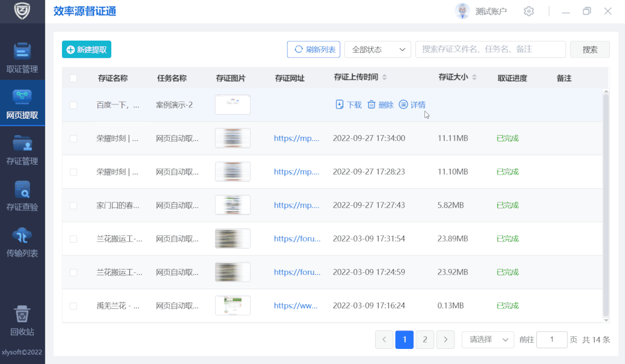Click the 前往 page number input
Screen dimensions: 625x364
point(552,340)
